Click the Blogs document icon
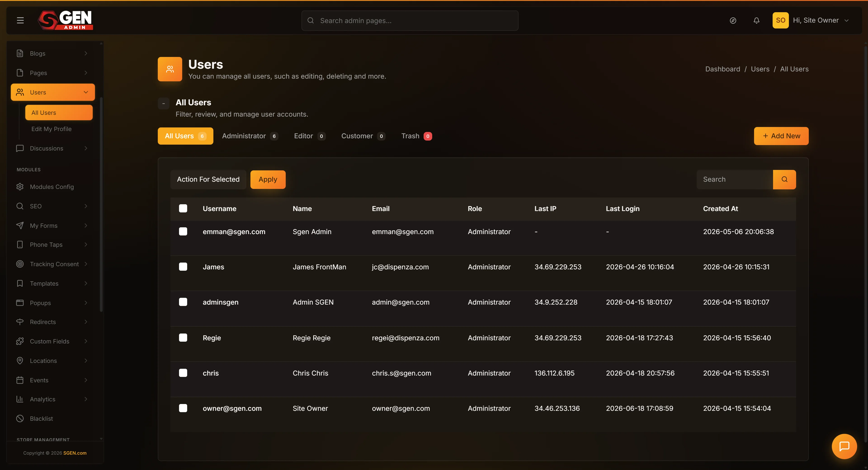868x470 pixels. [20, 53]
